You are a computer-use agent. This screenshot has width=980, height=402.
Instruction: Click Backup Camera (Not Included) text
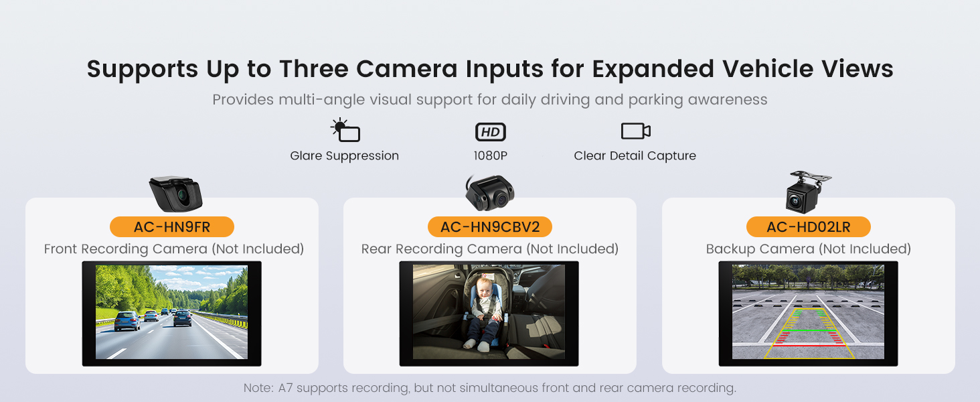[809, 249]
